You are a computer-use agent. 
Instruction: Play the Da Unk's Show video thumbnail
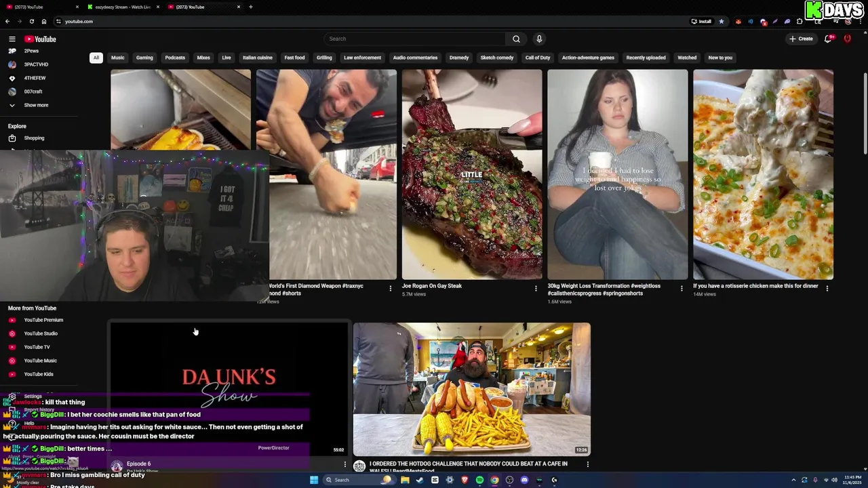pyautogui.click(x=229, y=388)
